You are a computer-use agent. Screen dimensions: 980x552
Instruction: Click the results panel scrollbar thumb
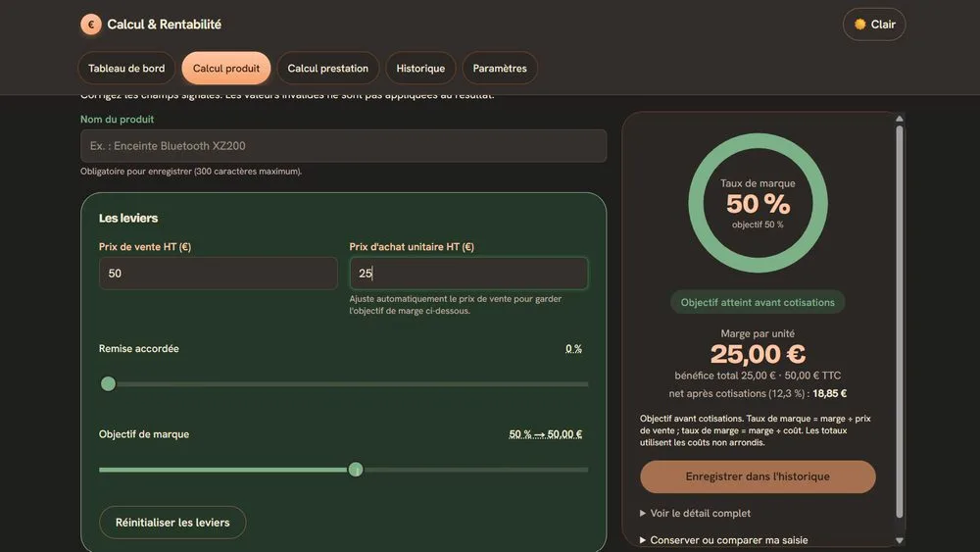point(900,322)
